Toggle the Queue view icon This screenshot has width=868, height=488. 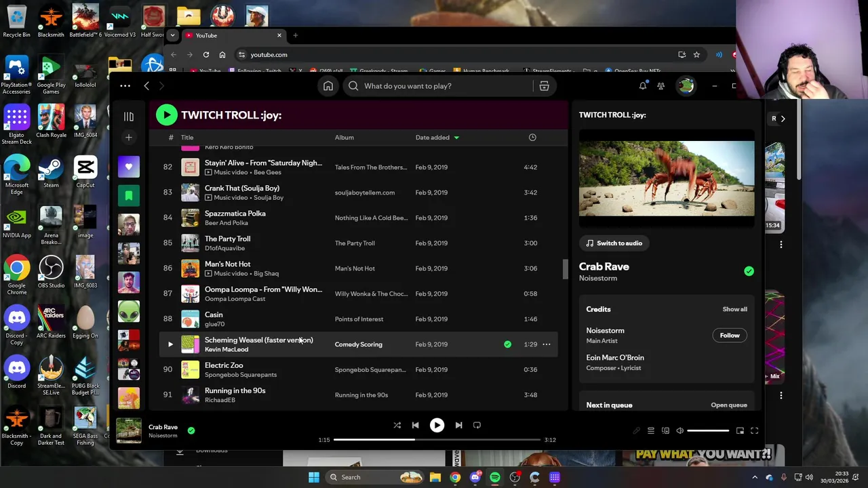650,431
